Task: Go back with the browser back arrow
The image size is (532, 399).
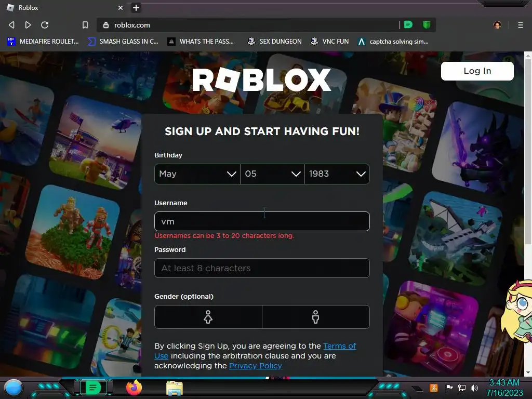Action: pyautogui.click(x=11, y=25)
